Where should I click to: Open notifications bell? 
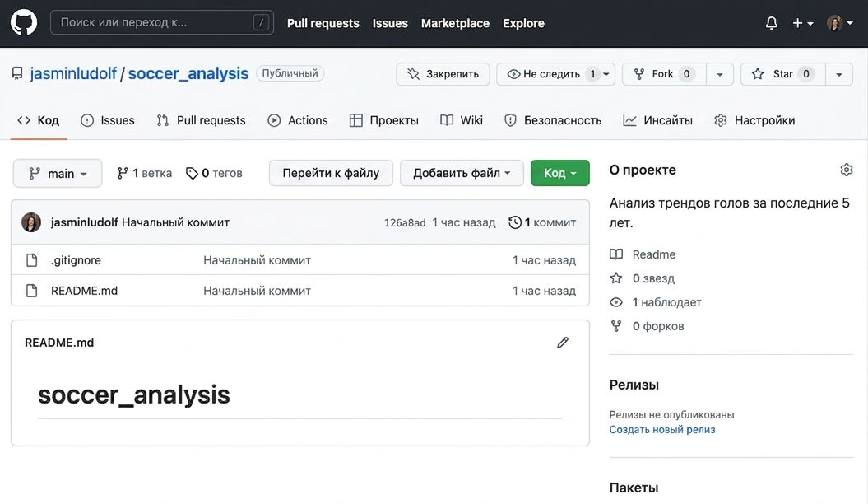(771, 23)
